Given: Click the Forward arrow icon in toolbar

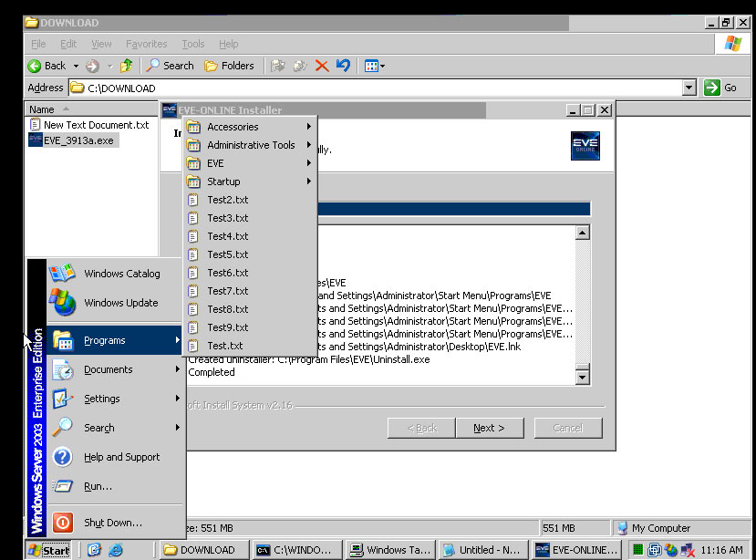Looking at the screenshot, I should (92, 66).
